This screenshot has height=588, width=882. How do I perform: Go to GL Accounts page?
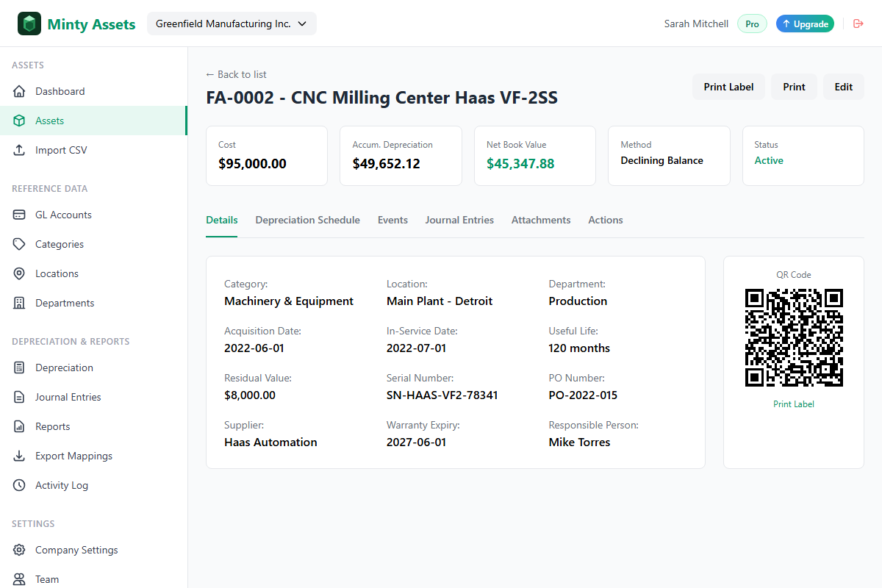point(93,215)
